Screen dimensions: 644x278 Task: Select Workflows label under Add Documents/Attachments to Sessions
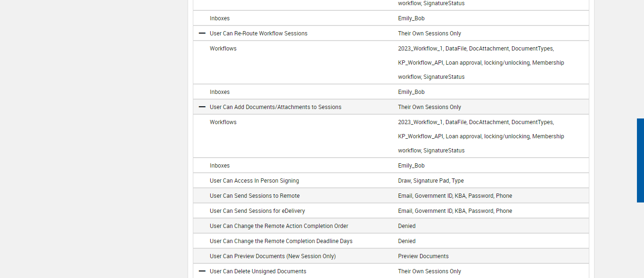(223, 122)
